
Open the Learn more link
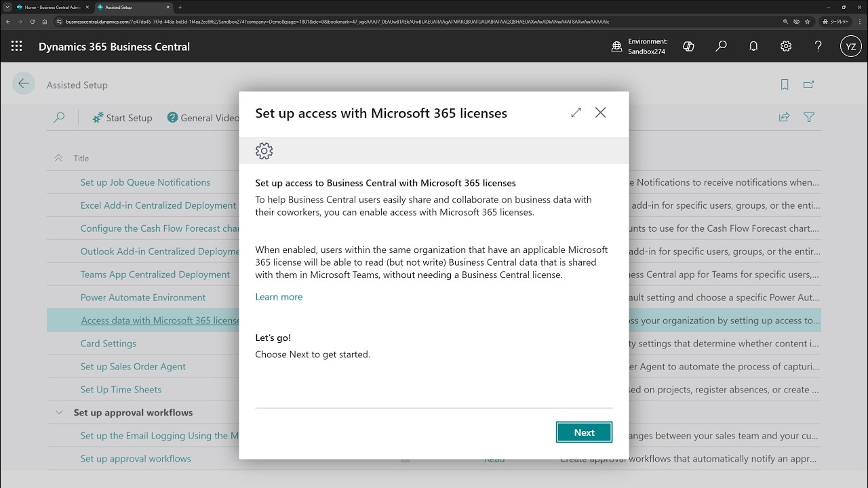point(279,297)
